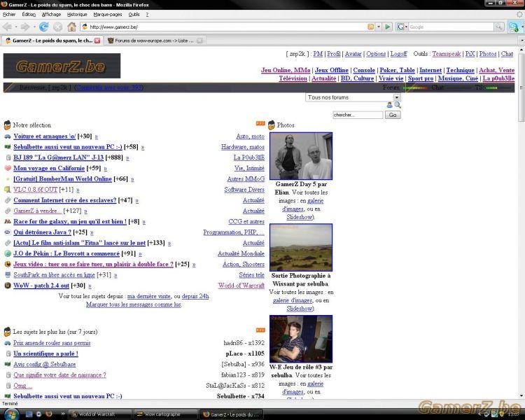Click the Stop loading icon
Viewport: 525px width, 420px height.
pyautogui.click(x=57, y=27)
